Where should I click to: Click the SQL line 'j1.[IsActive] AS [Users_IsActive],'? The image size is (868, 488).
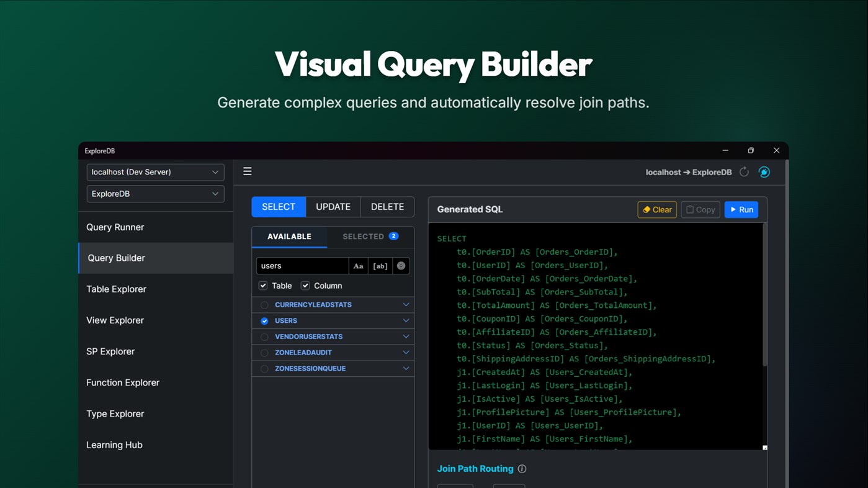point(540,399)
